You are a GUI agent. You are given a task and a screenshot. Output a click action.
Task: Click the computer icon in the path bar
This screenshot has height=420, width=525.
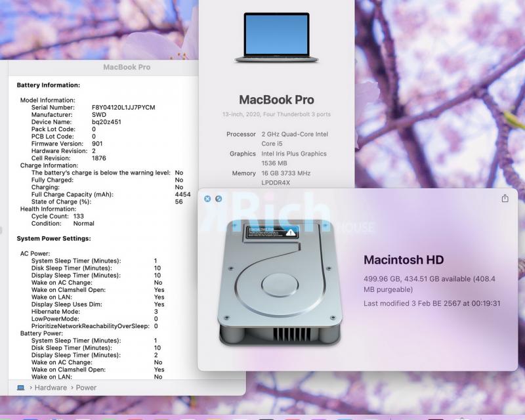(21, 387)
